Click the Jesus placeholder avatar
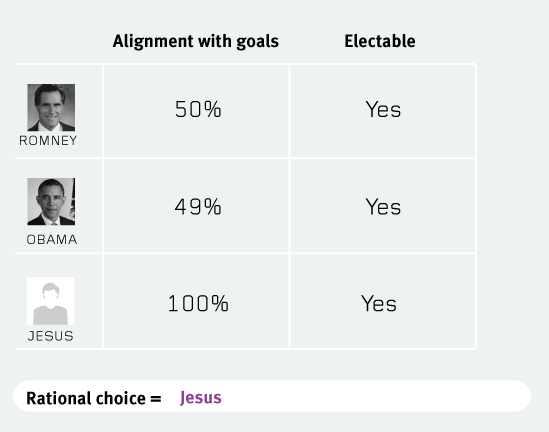 pos(50,301)
